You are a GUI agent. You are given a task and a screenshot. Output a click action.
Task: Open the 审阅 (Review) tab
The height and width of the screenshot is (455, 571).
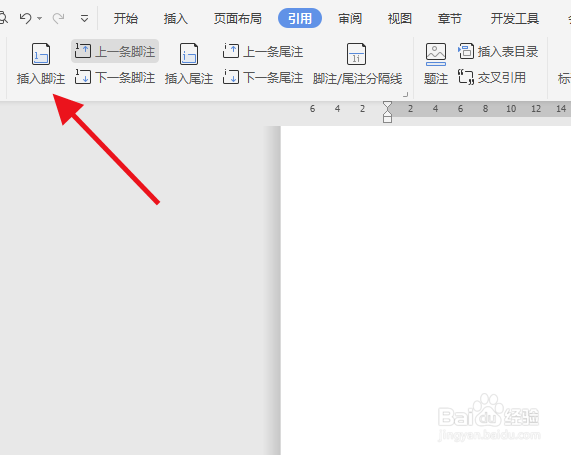pos(350,18)
